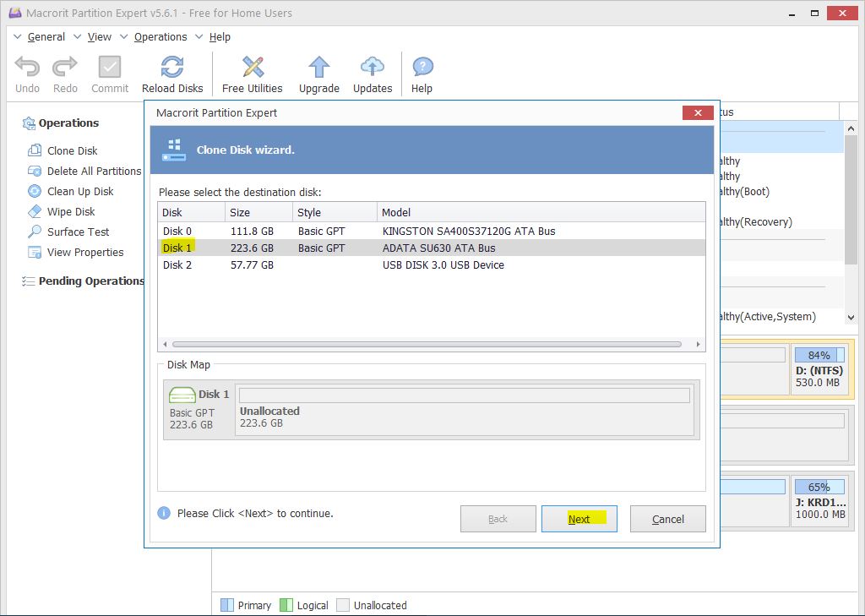Open the Updates cloud icon
This screenshot has width=865, height=616.
[373, 68]
